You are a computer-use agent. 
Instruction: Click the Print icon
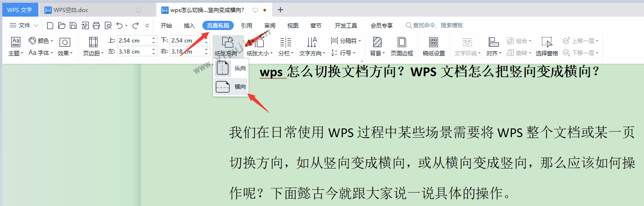tap(97, 25)
